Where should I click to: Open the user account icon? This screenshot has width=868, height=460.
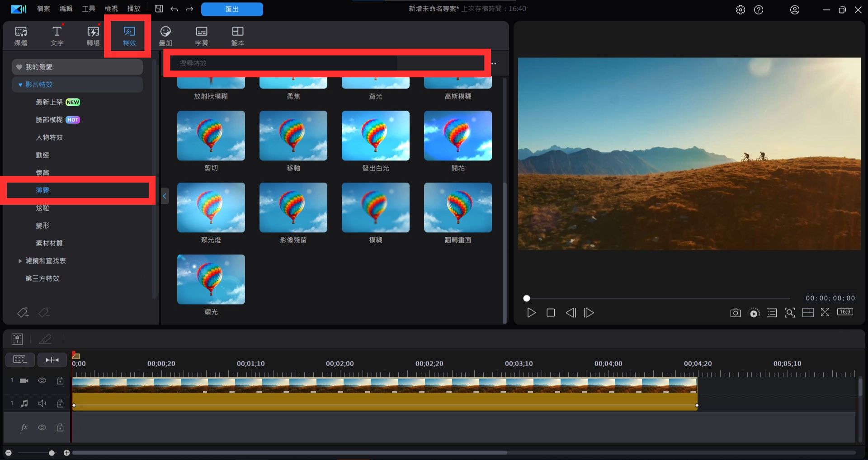click(x=794, y=9)
